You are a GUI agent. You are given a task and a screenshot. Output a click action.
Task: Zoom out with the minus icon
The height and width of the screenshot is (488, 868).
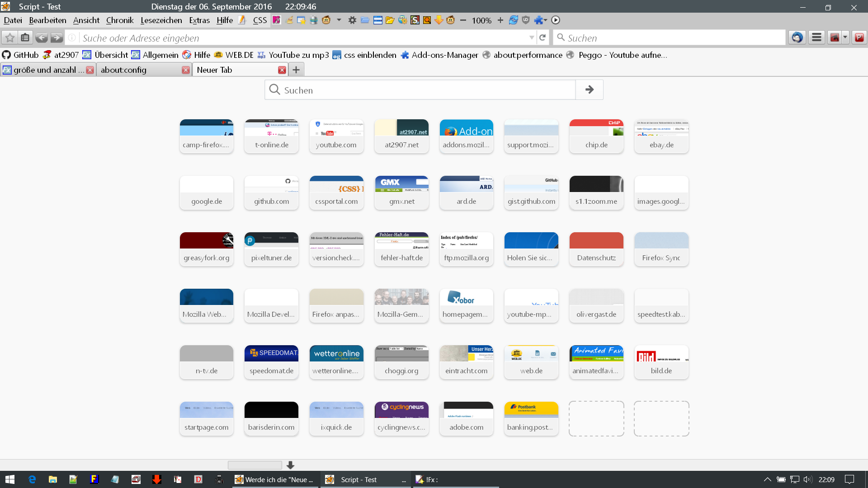click(463, 20)
